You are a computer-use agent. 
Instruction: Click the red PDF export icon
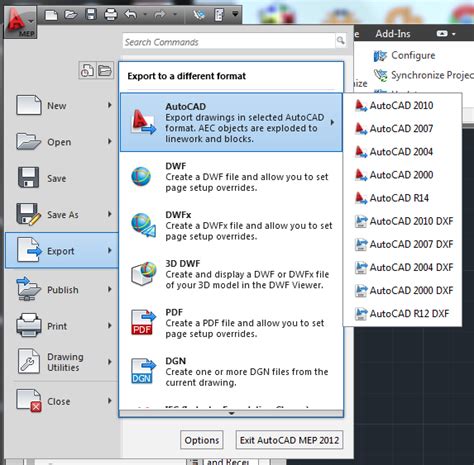pyautogui.click(x=143, y=322)
